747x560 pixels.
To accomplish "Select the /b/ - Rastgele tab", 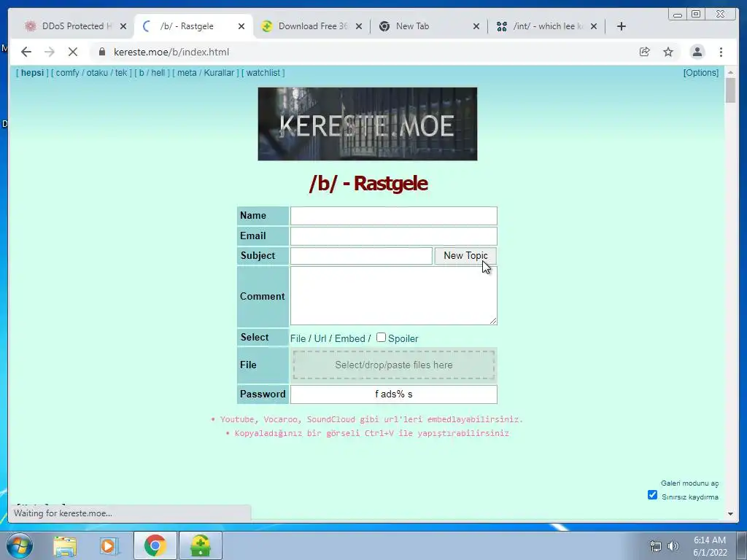I will pyautogui.click(x=190, y=26).
